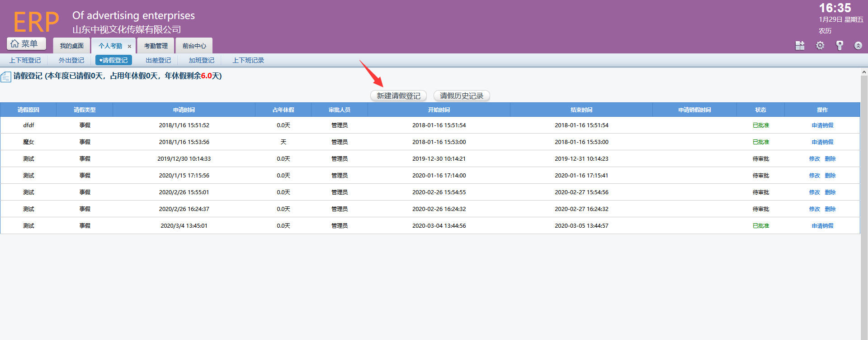Screen dimensions: 868x340
Task: Click end time 2020-01-16 17:15:41
Action: click(581, 176)
